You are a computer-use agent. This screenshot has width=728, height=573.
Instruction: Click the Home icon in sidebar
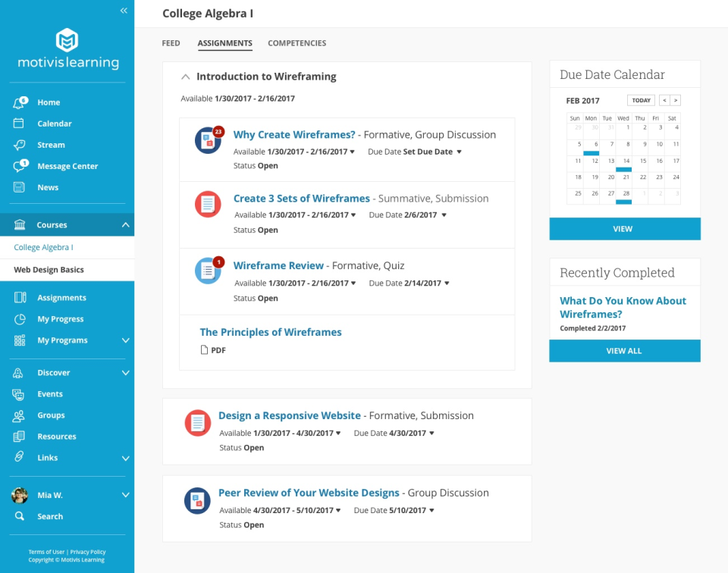(x=20, y=102)
